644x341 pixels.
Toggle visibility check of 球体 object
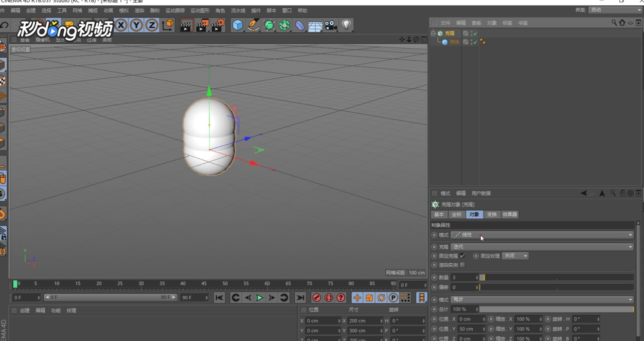(475, 42)
